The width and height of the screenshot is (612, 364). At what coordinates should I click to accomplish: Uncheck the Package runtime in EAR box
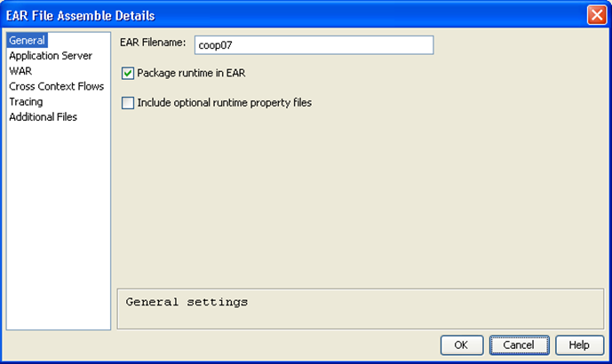coord(128,73)
